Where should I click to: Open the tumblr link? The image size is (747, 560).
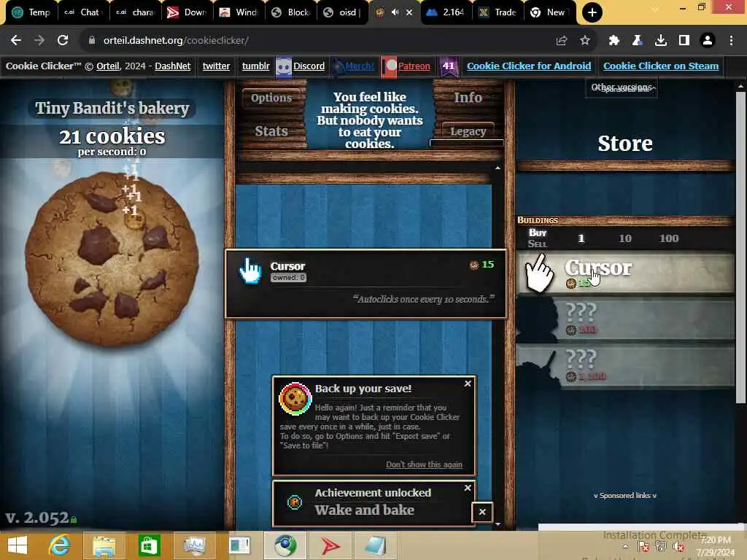point(256,66)
